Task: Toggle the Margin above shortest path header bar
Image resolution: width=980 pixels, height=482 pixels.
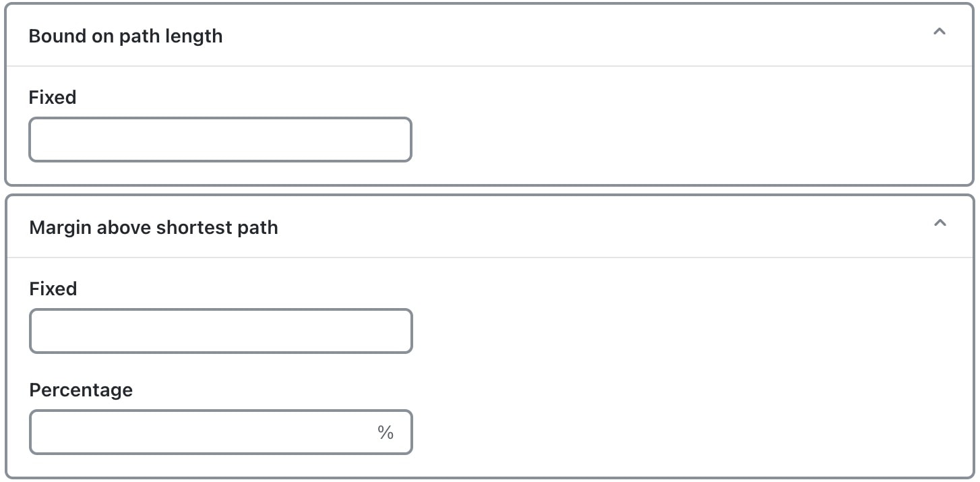Action: [x=539, y=228]
